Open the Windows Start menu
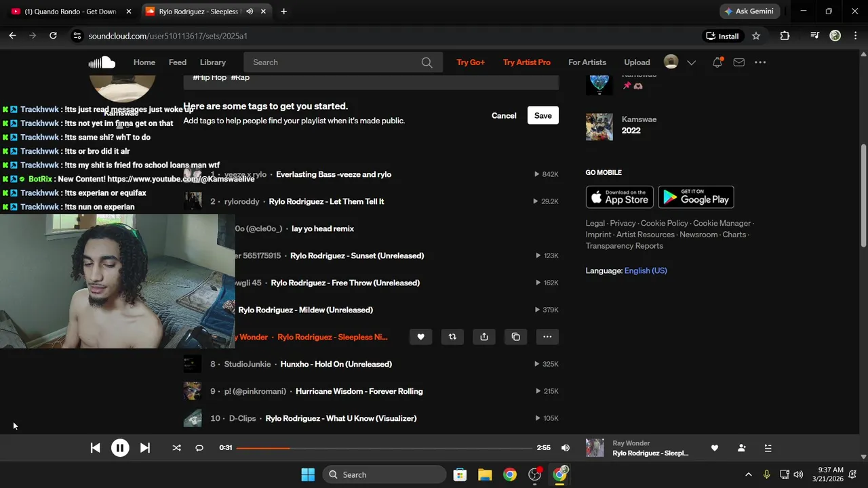This screenshot has height=488, width=868. [308, 474]
